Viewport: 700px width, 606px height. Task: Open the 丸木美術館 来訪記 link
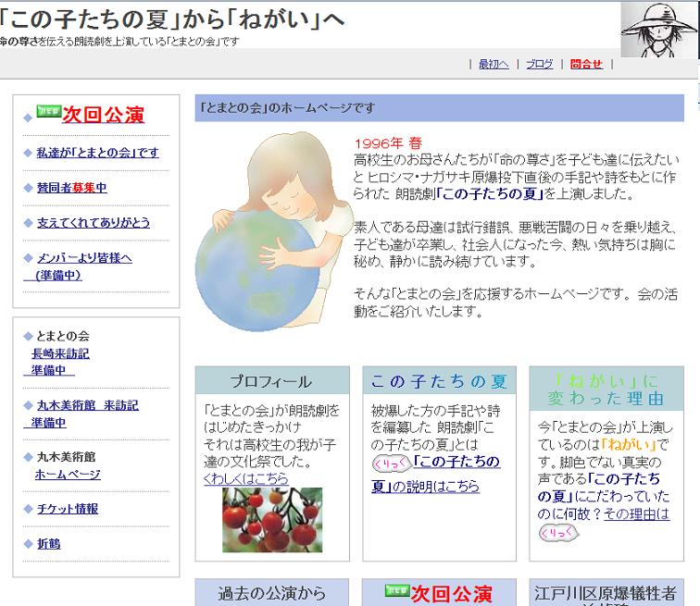[x=87, y=405]
